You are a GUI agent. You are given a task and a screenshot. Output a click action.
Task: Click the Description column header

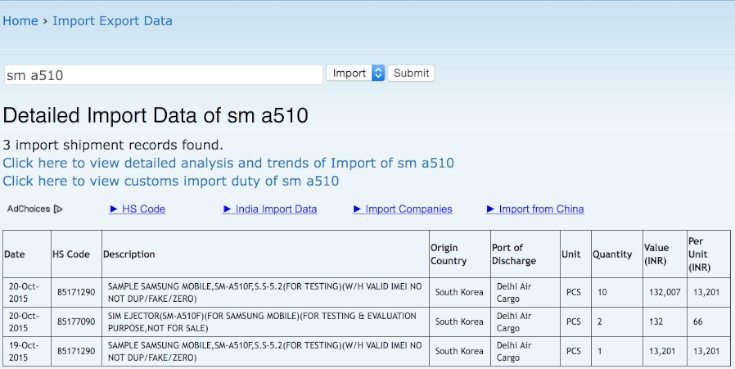coord(265,254)
